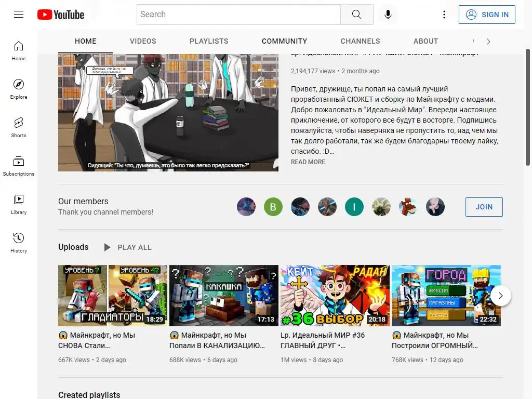The image size is (532, 399).
Task: Switch to the VIDEOS tab
Action: [x=143, y=41]
